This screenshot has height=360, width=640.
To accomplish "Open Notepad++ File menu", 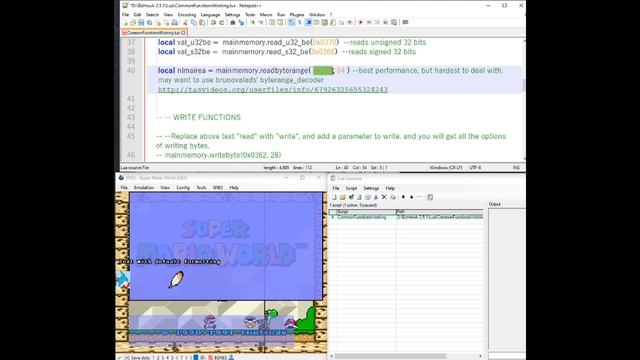I will [125, 15].
